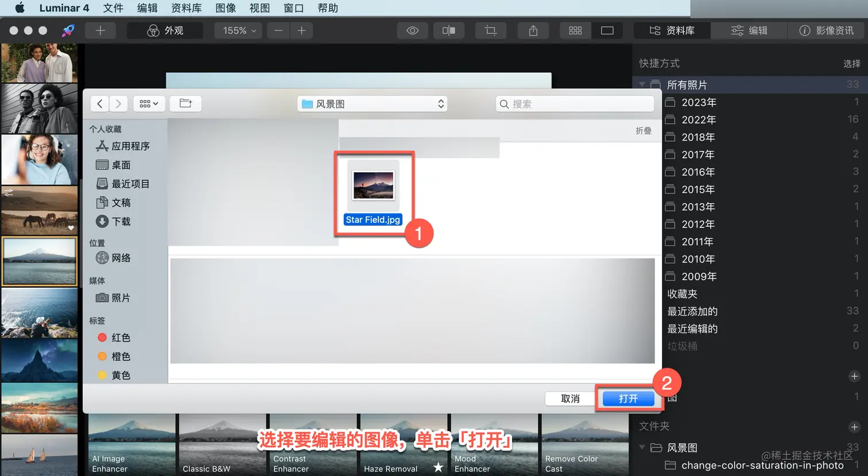Switch to the 编辑 tab
Viewport: 868px width, 476px height.
tap(749, 30)
